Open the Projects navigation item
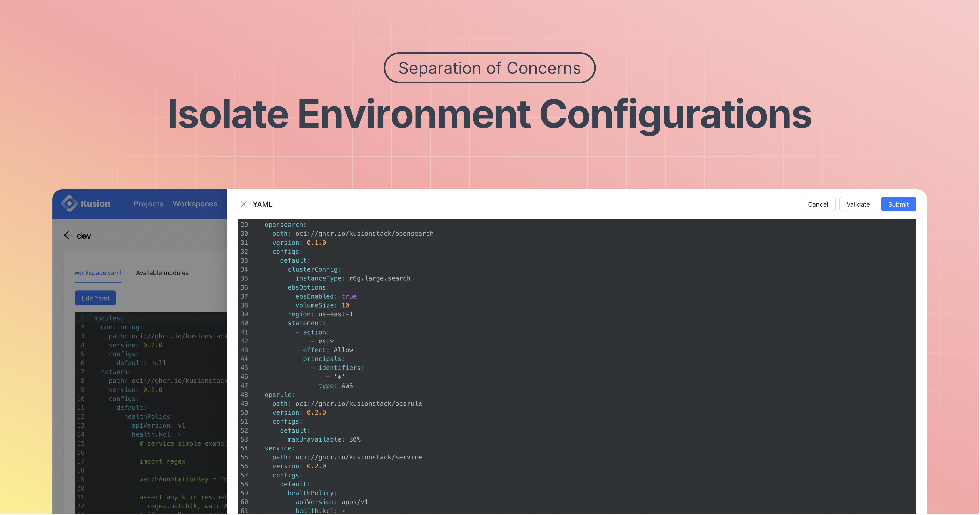This screenshot has width=980, height=515. pos(148,204)
